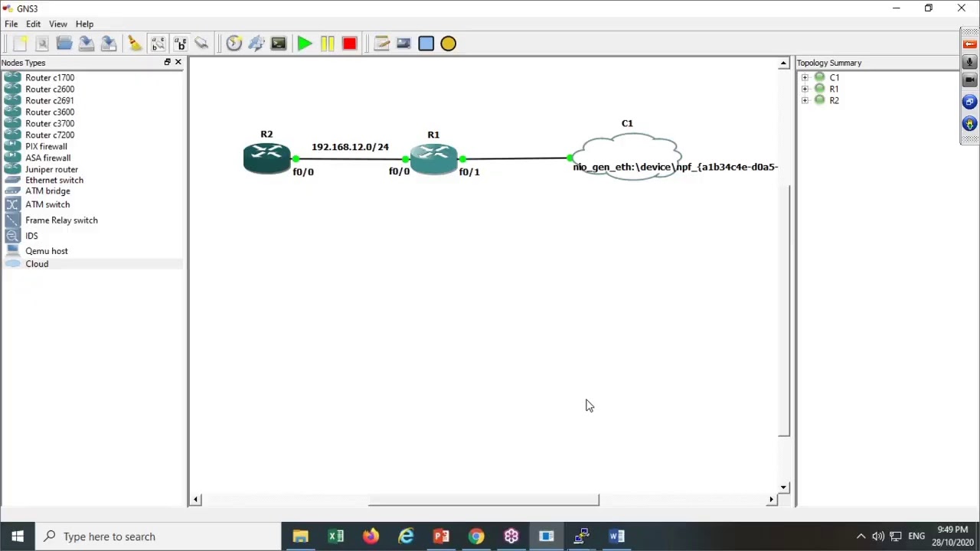Undock the Nodes Types panel
The width and height of the screenshot is (980, 551).
point(167,62)
